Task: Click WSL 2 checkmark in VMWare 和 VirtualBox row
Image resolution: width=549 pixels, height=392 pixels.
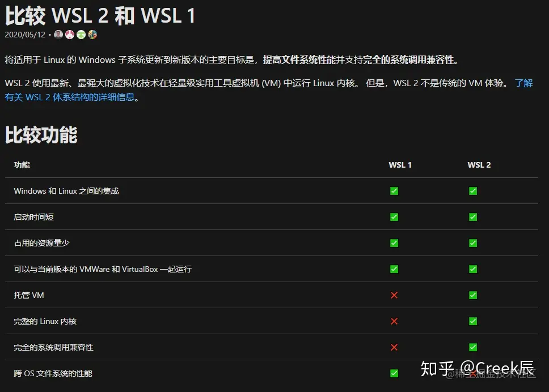Action: 473,269
